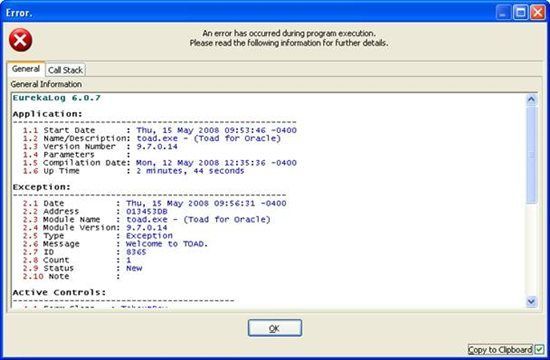The image size is (550, 360).
Task: Click the start date value 09:53:46
Action: [245, 130]
